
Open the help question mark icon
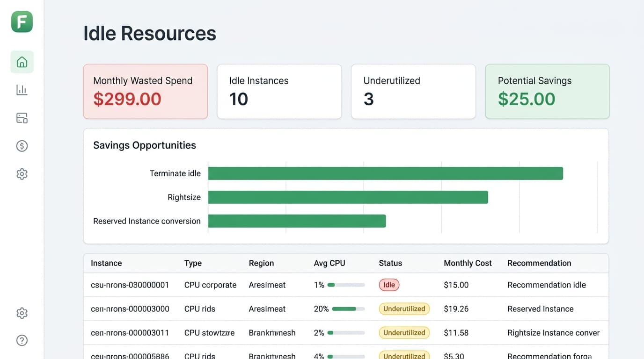(22, 340)
